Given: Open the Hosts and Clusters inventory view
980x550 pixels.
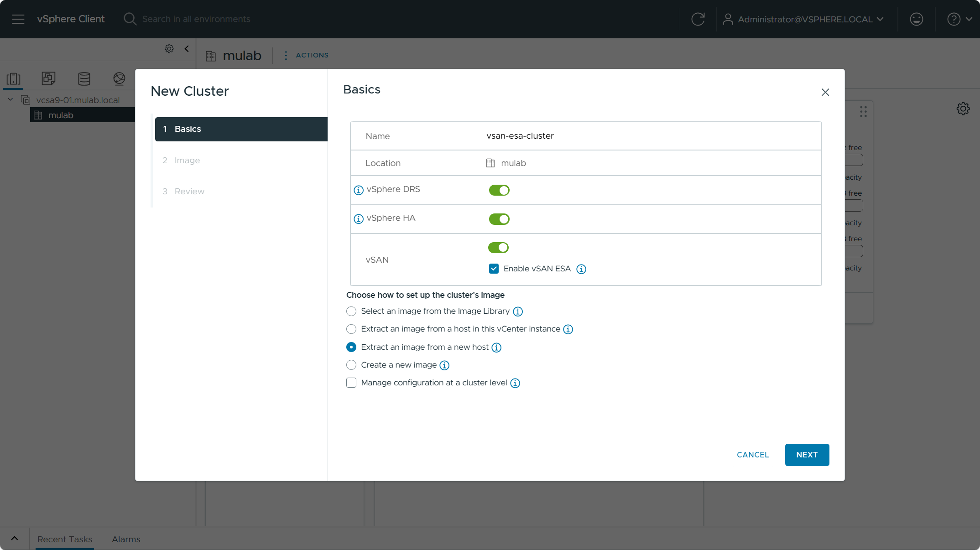Looking at the screenshot, I should click(13, 79).
